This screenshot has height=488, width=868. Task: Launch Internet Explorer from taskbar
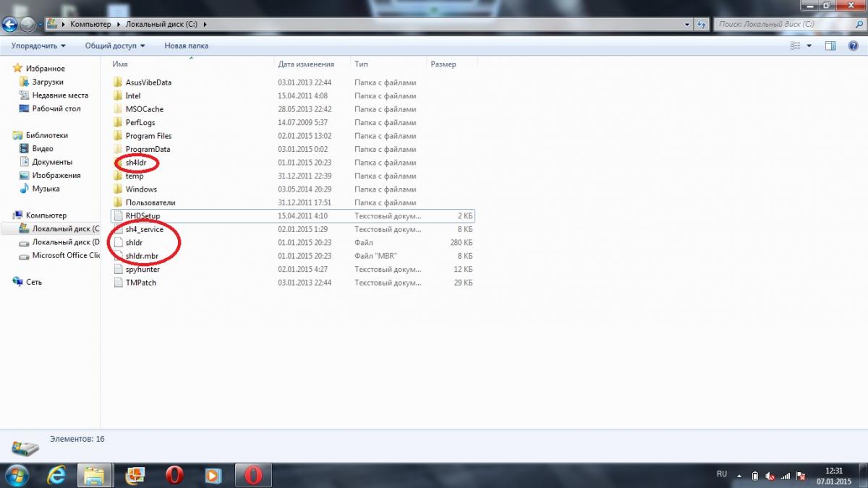tap(56, 475)
